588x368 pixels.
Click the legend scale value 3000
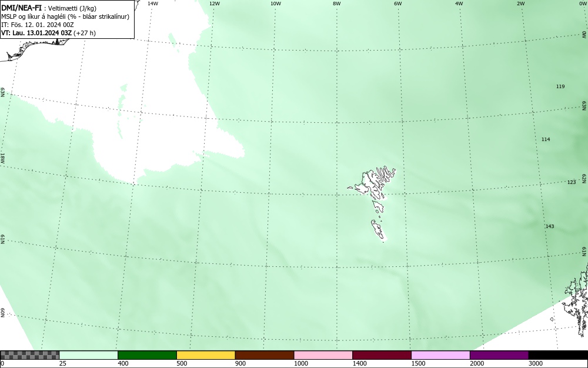pos(536,363)
